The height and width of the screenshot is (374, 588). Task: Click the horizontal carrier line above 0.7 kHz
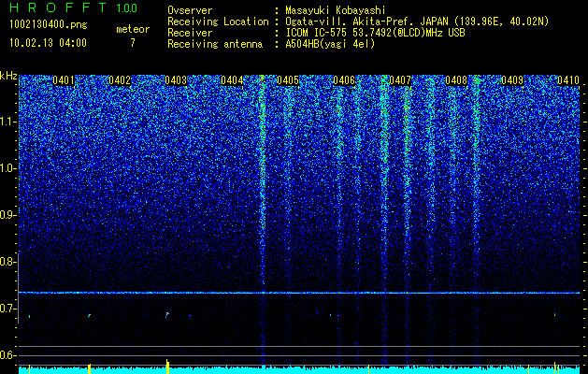click(x=299, y=293)
